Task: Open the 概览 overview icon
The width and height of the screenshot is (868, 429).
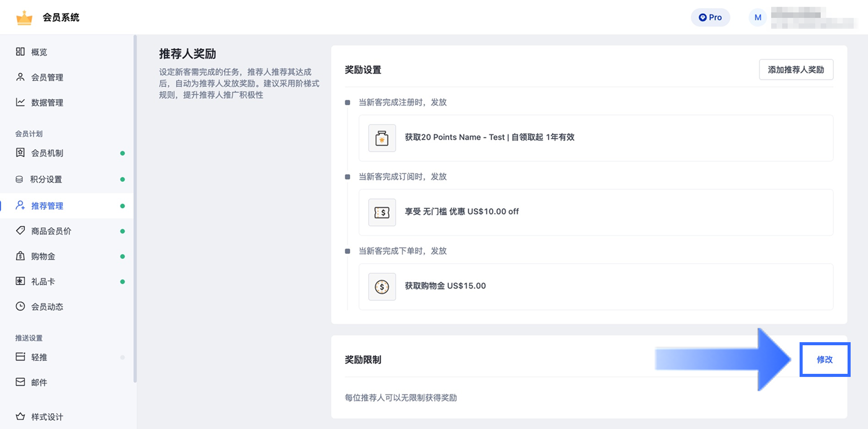Action: pos(20,52)
